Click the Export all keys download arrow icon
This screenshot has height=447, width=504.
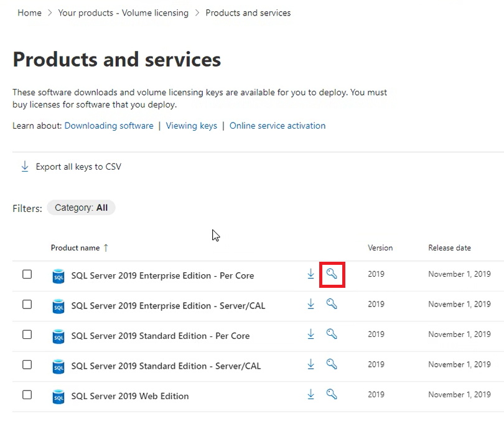(x=25, y=167)
